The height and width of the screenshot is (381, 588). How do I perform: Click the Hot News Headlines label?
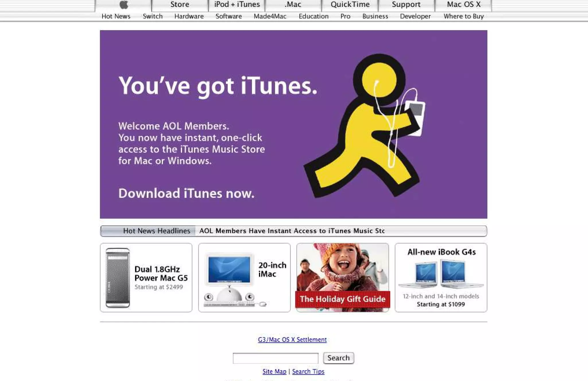pos(156,231)
